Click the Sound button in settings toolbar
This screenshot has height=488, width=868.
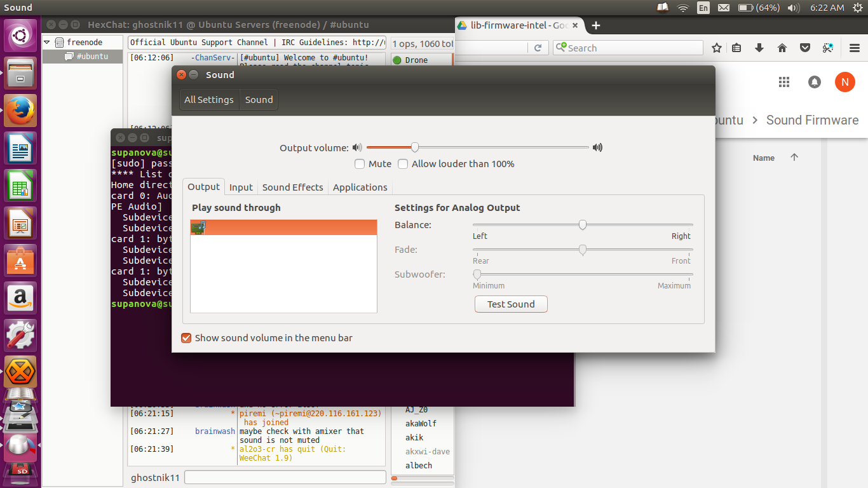[x=259, y=100]
